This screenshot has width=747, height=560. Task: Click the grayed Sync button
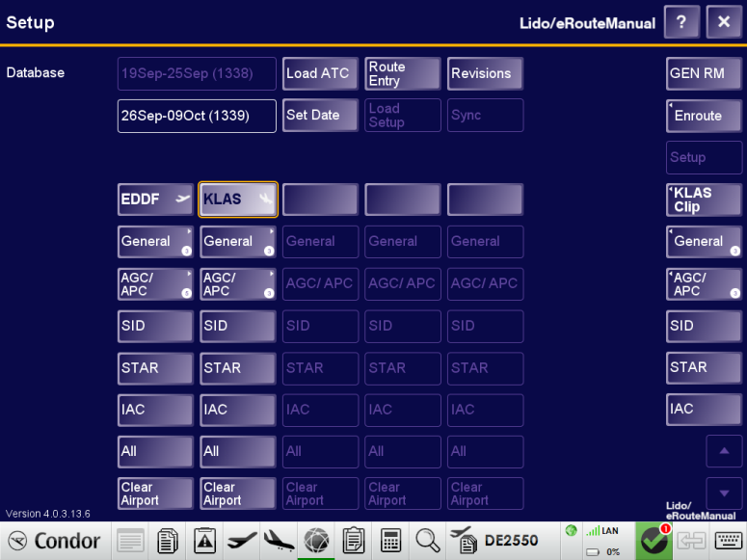(x=485, y=116)
